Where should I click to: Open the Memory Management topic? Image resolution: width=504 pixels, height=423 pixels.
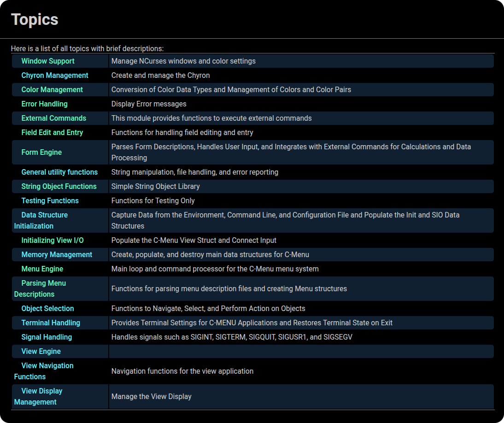(57, 254)
